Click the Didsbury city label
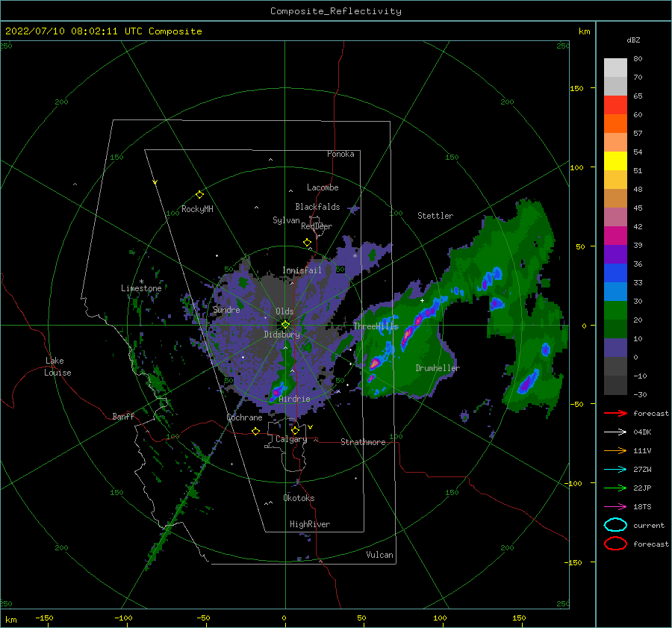Screen dimensions: 672x628 pos(281,335)
